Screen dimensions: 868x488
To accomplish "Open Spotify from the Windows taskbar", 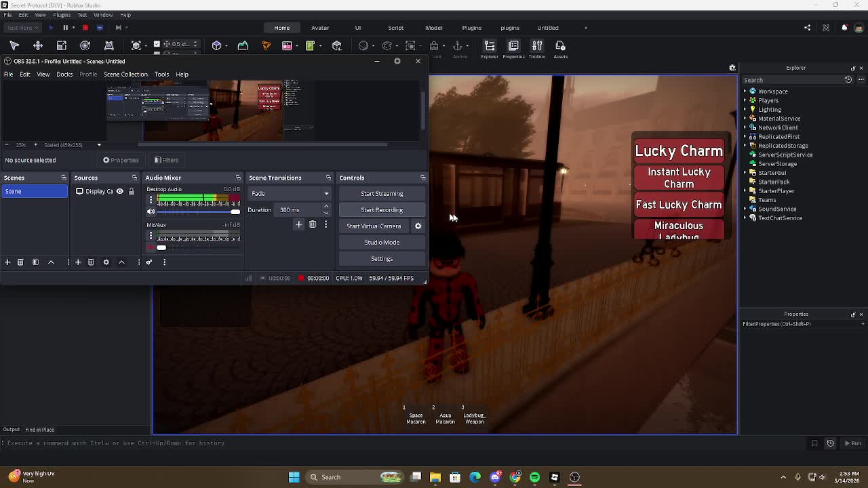I will (x=534, y=477).
